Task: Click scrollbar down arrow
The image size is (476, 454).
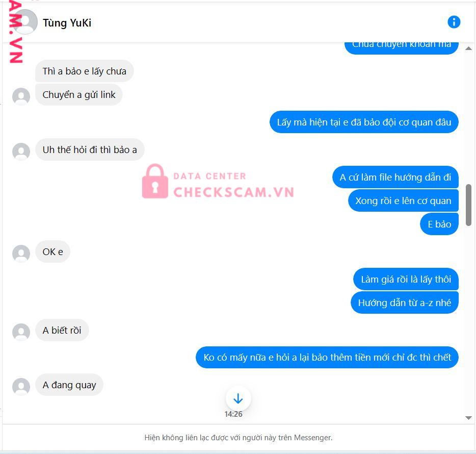Action: pyautogui.click(x=468, y=418)
